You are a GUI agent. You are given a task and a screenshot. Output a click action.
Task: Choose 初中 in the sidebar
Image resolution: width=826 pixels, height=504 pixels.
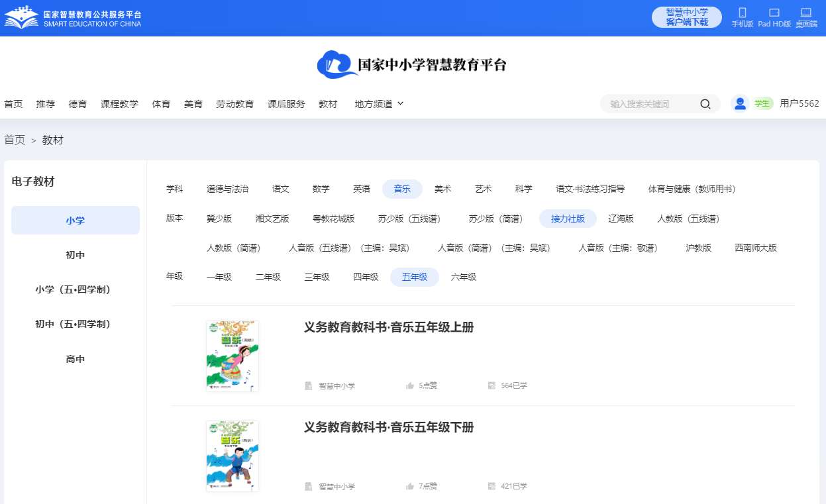coord(76,255)
